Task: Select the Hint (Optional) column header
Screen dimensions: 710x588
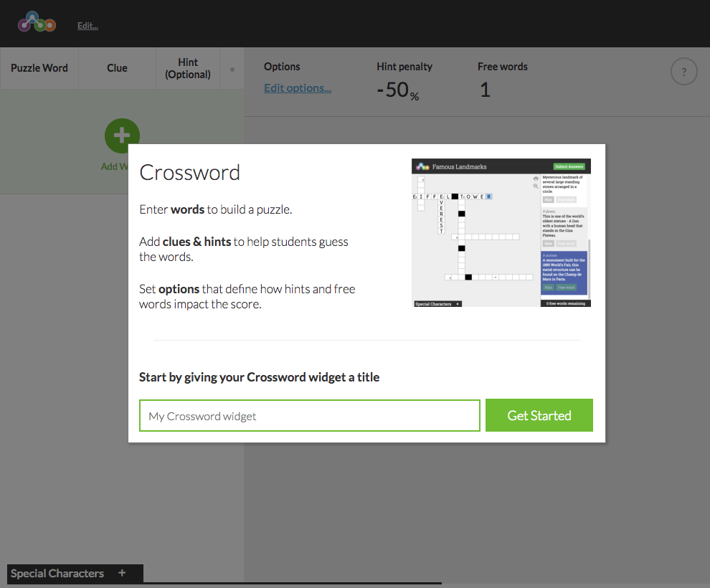Action: (188, 68)
